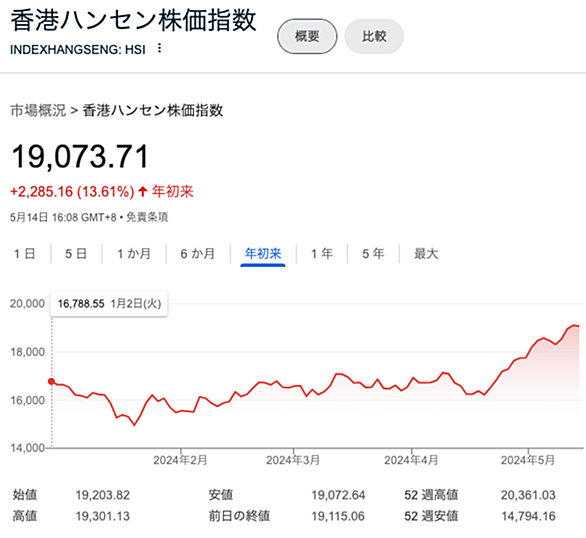The image size is (586, 538).
Task: Switch chart range to 1日
Action: tap(25, 254)
